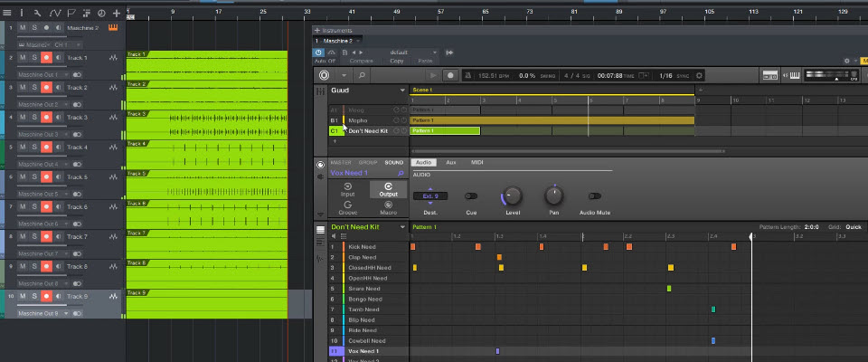Click the Maschine record button

(450, 75)
